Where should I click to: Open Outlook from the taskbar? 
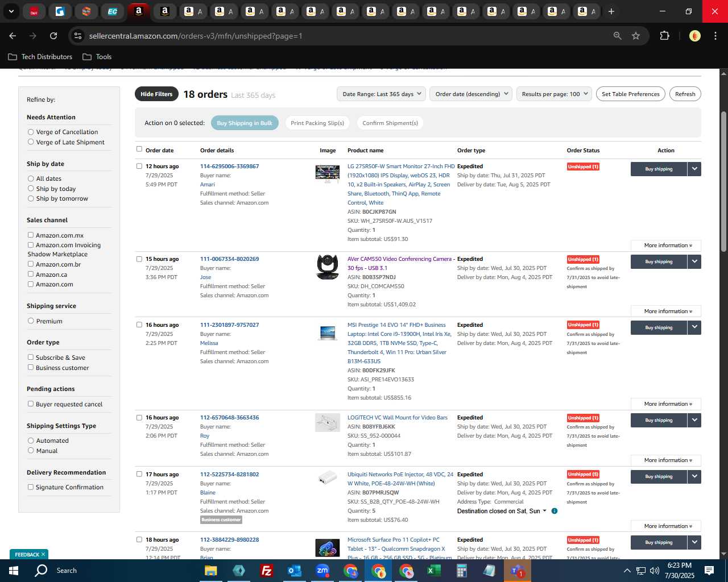tap(295, 571)
